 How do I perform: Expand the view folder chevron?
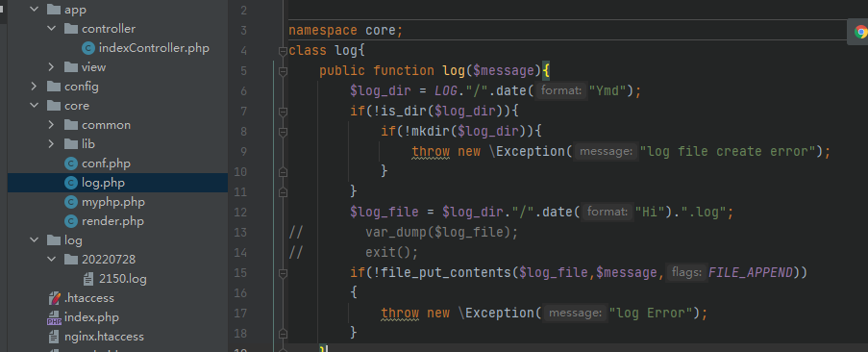(x=52, y=67)
